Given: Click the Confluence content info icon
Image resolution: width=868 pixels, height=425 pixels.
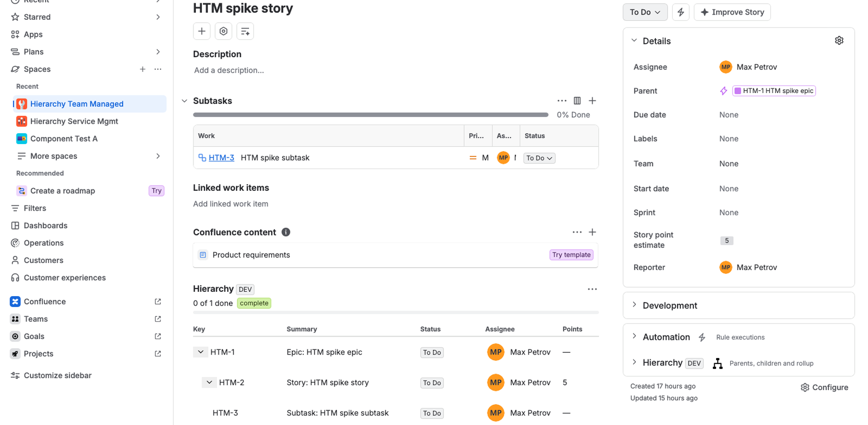Looking at the screenshot, I should 286,232.
